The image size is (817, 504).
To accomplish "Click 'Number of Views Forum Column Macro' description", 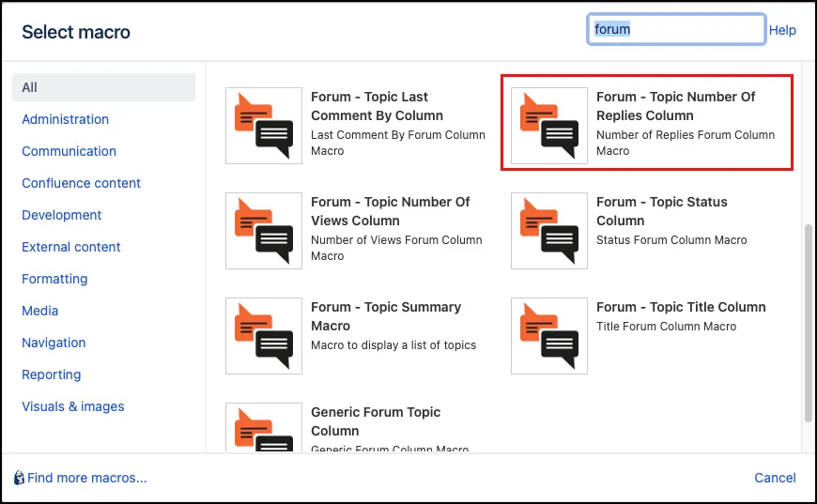I will [396, 248].
